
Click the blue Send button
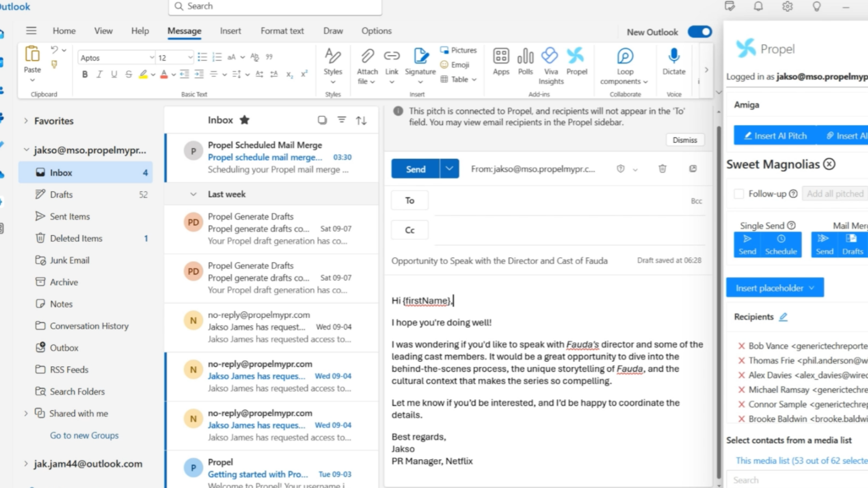coord(415,169)
